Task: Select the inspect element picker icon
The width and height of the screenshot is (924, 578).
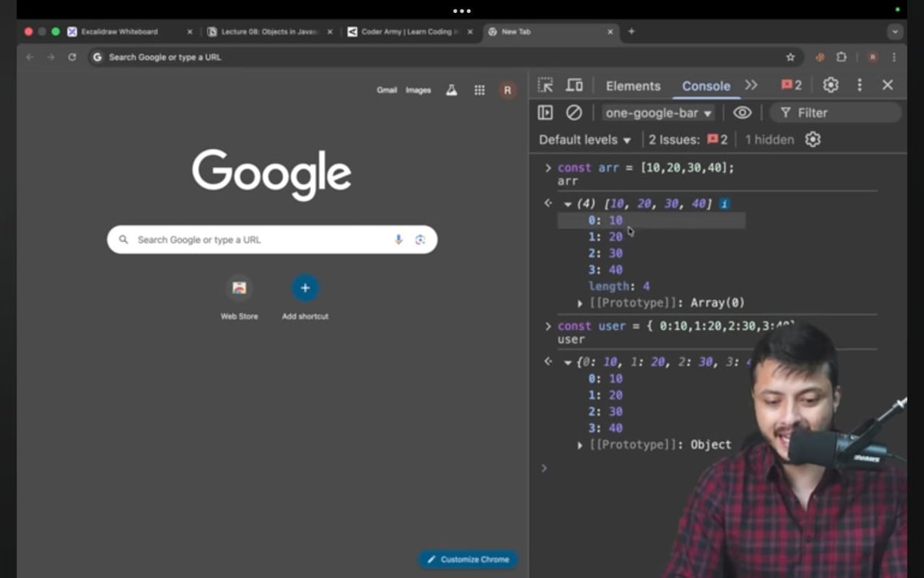Action: tap(545, 86)
